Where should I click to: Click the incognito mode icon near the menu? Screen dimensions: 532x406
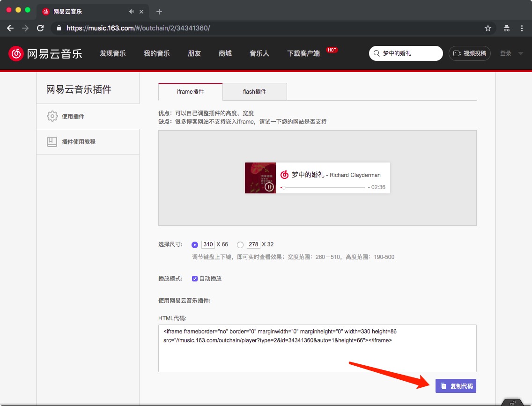pyautogui.click(x=506, y=28)
